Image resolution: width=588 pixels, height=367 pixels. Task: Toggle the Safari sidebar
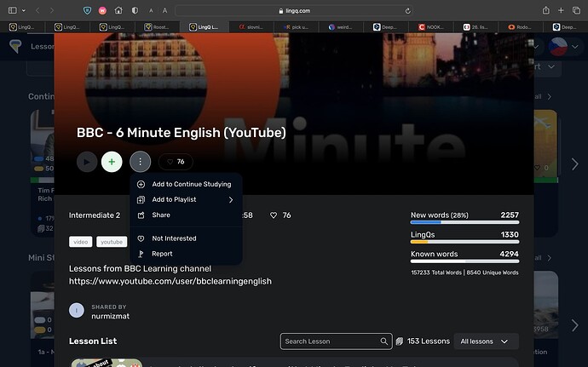pyautogui.click(x=13, y=10)
